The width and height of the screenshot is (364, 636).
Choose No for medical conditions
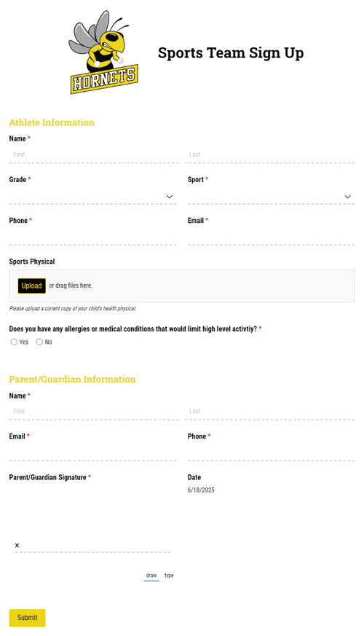pyautogui.click(x=39, y=342)
